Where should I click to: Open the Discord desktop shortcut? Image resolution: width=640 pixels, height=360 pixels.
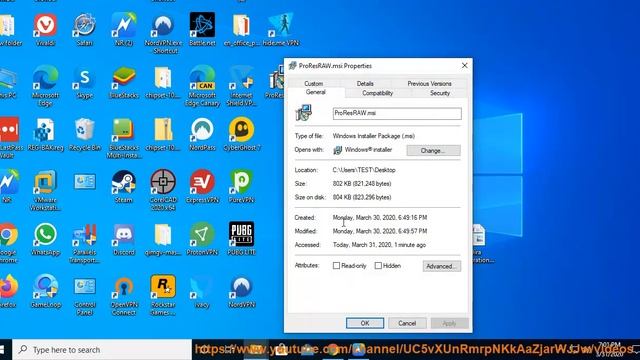(x=124, y=240)
